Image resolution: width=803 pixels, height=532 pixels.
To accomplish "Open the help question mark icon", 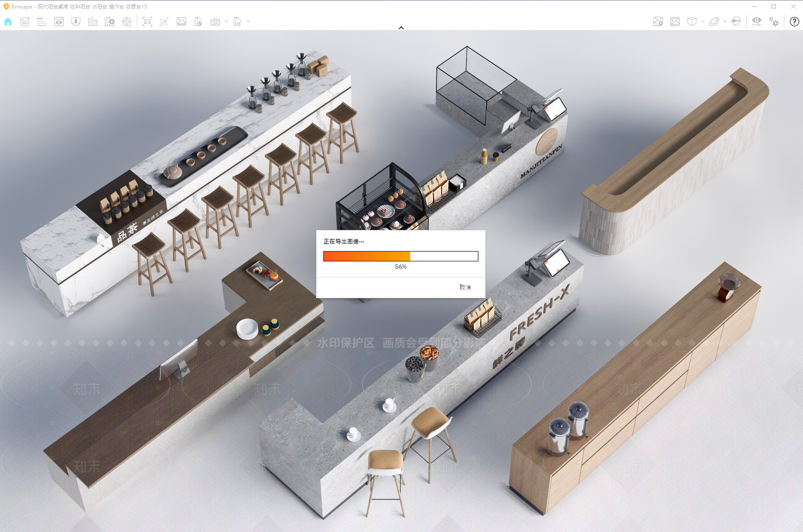I will pyautogui.click(x=794, y=22).
